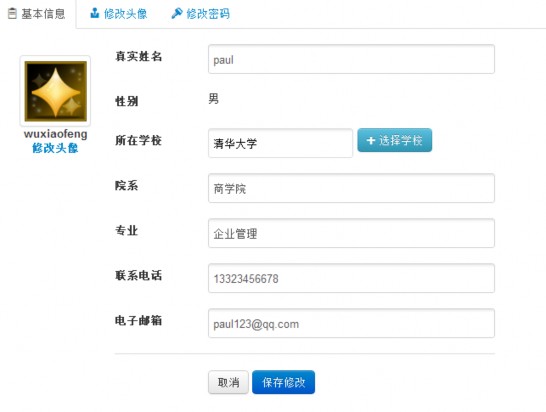Click the 选择学校 button
Image resolution: width=546 pixels, height=412 pixels.
395,140
